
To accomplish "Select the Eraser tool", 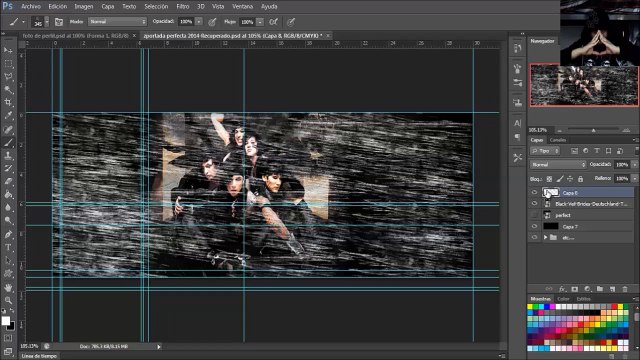I will pos(8,181).
